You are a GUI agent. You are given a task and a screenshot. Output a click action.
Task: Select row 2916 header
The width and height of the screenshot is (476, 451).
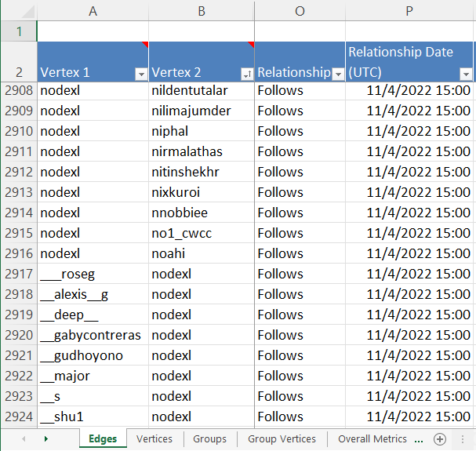tap(19, 253)
